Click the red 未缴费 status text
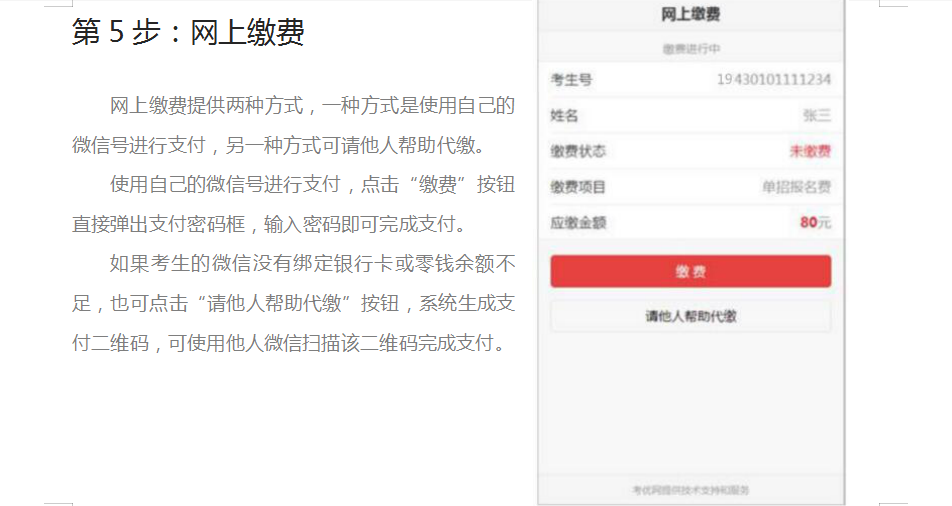 click(810, 151)
